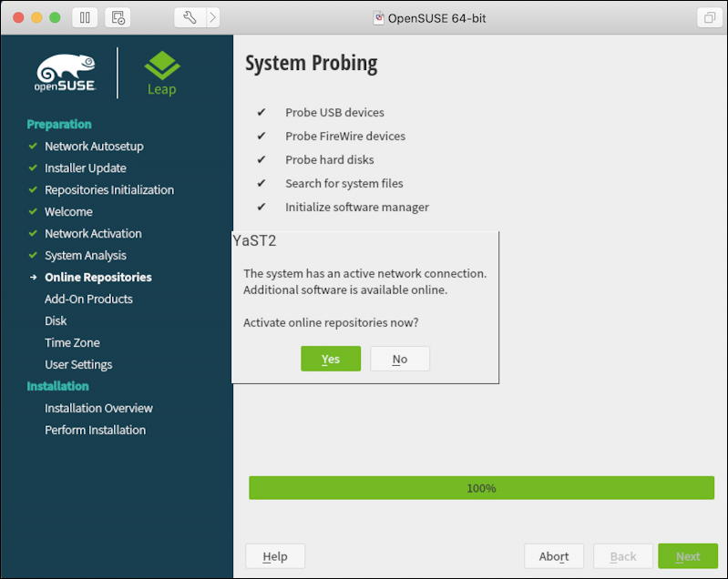The height and width of the screenshot is (579, 728).
Task: Open the VM snapshots button
Action: 118,18
